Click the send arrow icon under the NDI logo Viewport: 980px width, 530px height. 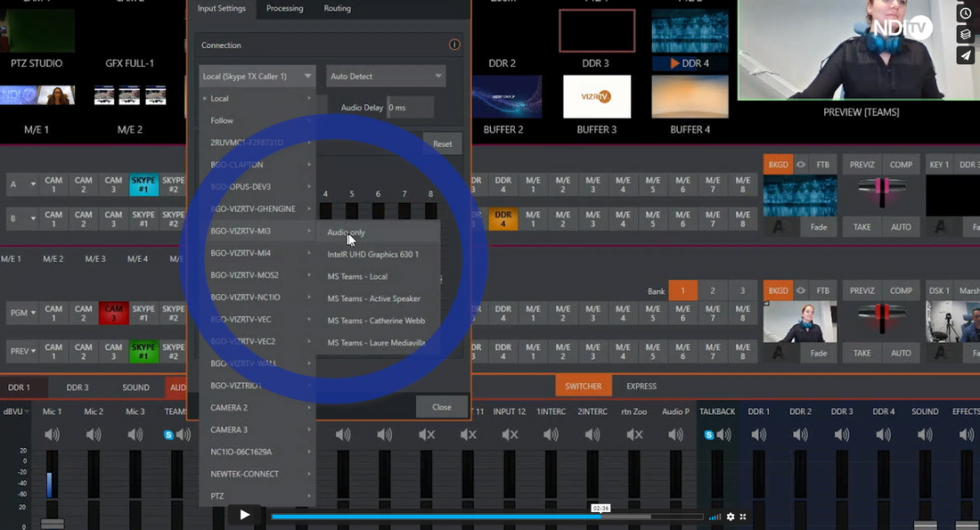[966, 55]
